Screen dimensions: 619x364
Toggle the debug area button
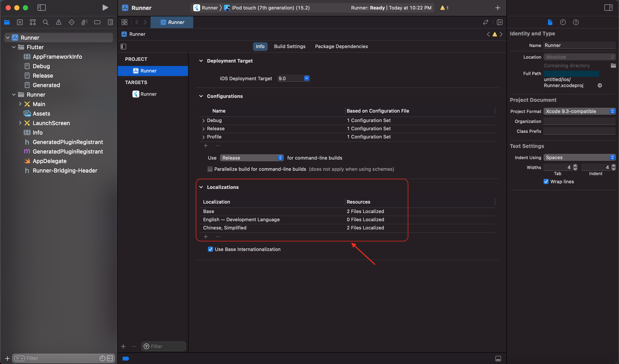click(498, 359)
